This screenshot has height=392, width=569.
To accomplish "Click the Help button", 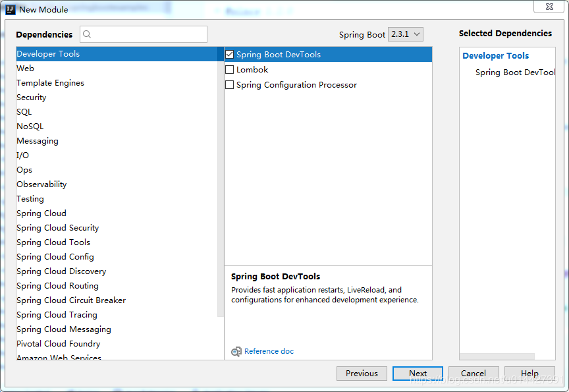I will [529, 373].
